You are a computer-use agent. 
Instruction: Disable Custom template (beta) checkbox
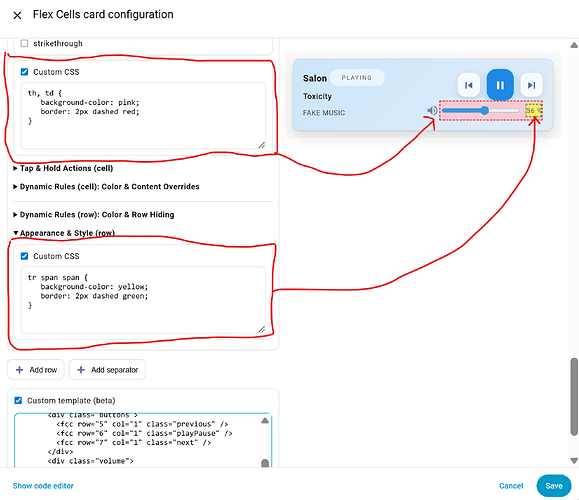tap(18, 400)
